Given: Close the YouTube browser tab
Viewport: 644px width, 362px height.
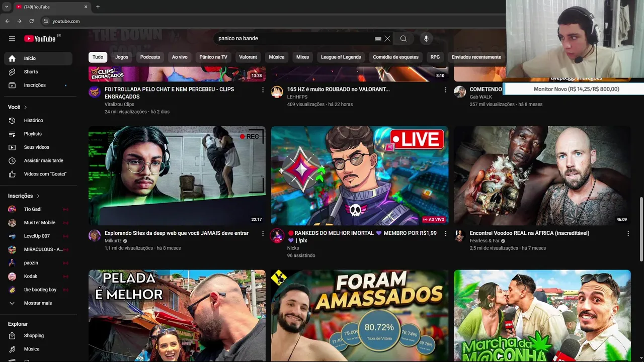Looking at the screenshot, I should pyautogui.click(x=86, y=7).
